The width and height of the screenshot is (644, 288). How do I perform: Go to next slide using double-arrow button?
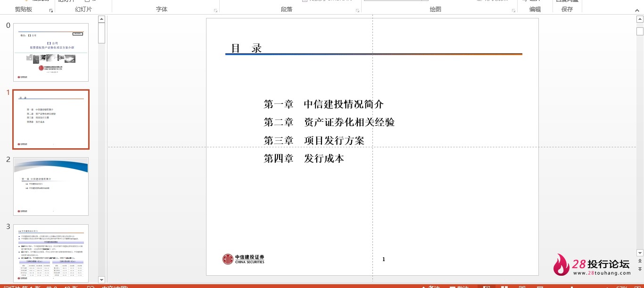tap(640, 269)
